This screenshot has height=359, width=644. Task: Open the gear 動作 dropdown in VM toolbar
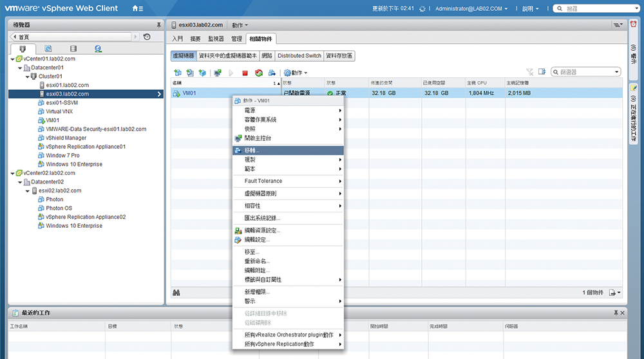point(296,73)
